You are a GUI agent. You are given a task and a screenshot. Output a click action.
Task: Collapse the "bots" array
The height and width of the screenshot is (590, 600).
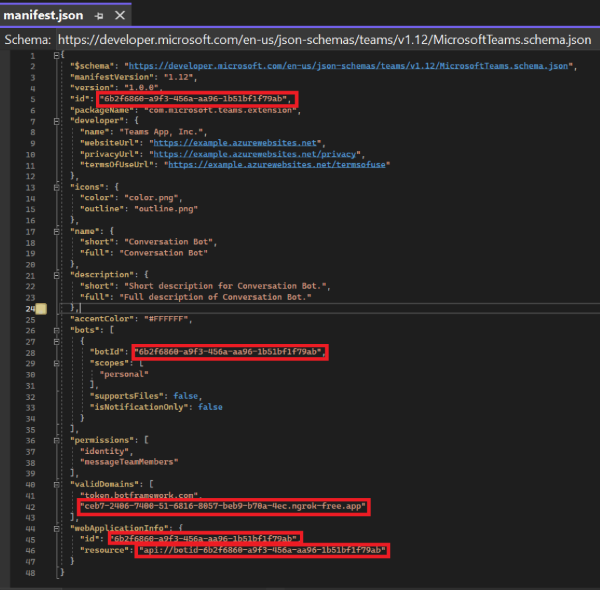click(56, 330)
